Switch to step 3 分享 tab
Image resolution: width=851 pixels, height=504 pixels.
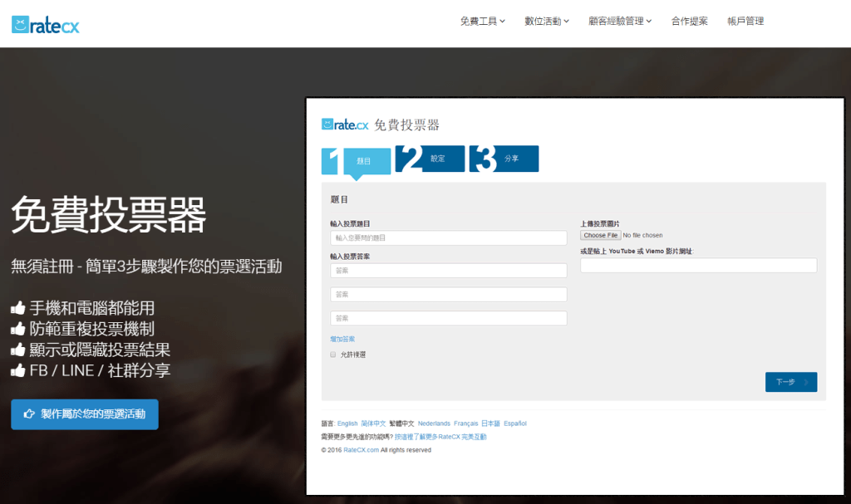504,159
